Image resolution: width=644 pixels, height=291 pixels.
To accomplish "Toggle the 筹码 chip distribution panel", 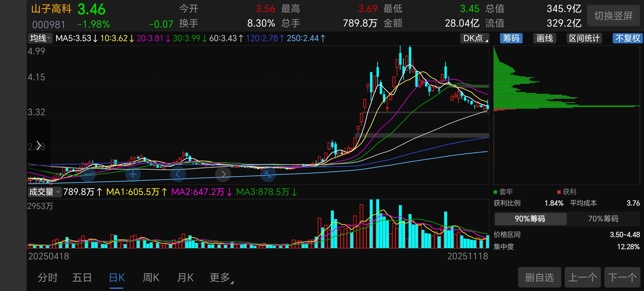I will 511,38.
